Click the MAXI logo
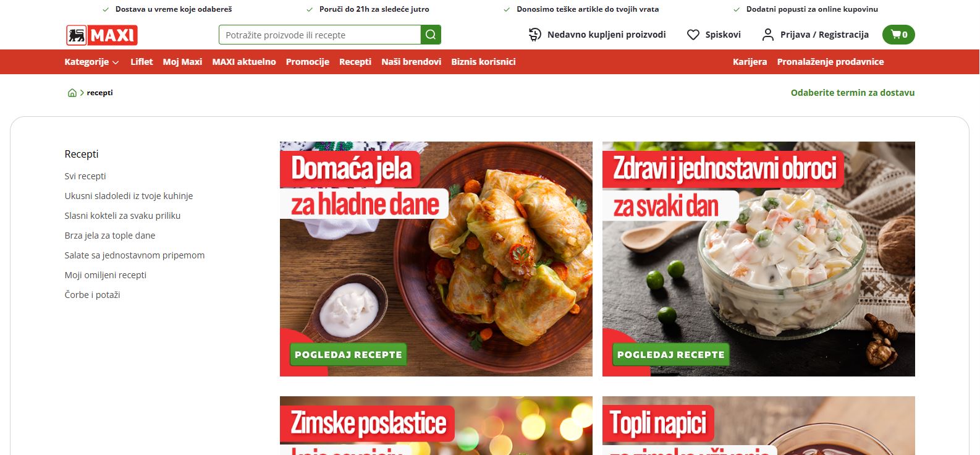980x455 pixels. [102, 35]
